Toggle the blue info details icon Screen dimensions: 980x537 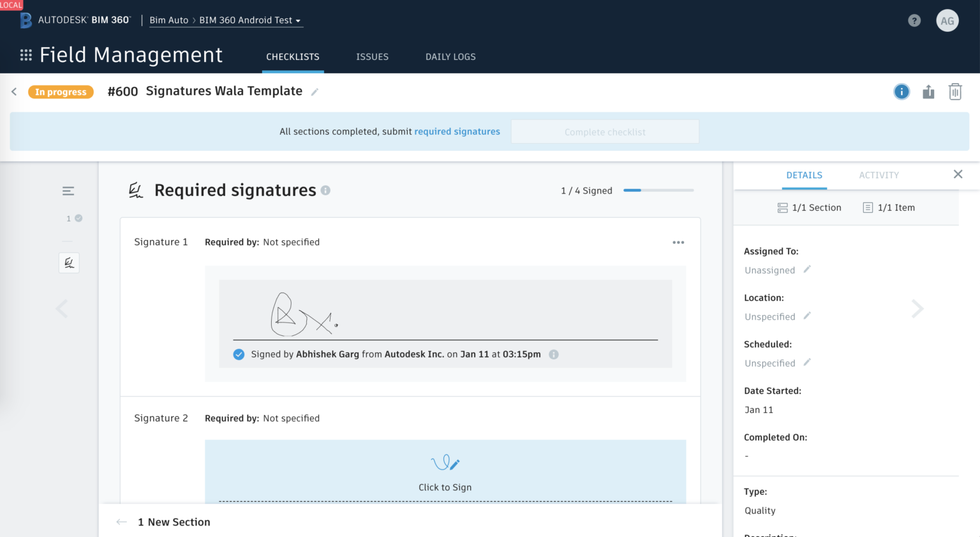coord(902,92)
